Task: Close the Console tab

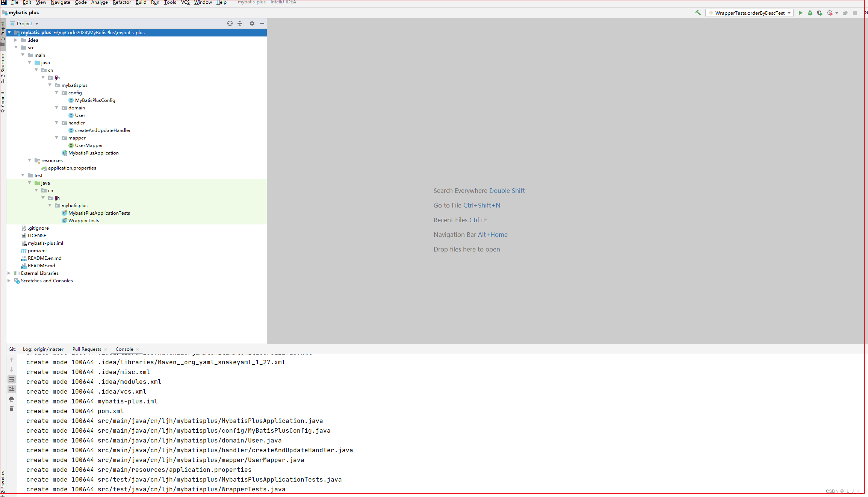Action: [x=138, y=349]
